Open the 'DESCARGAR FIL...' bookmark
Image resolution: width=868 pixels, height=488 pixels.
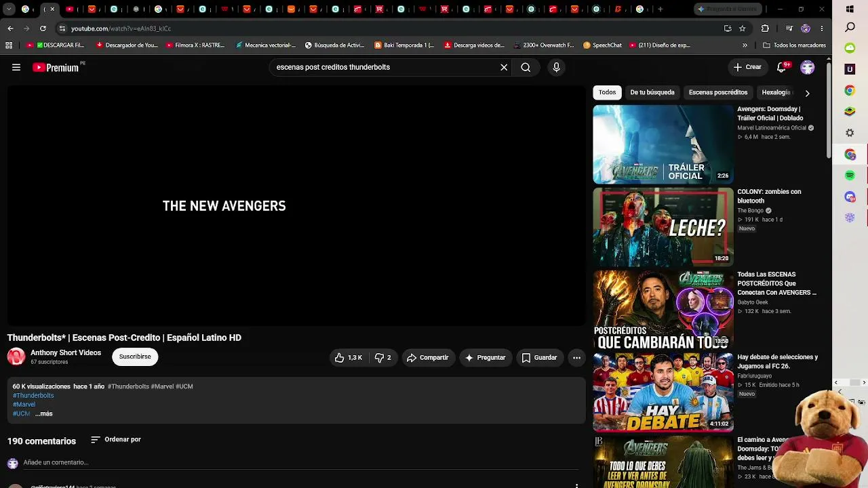tap(56, 45)
